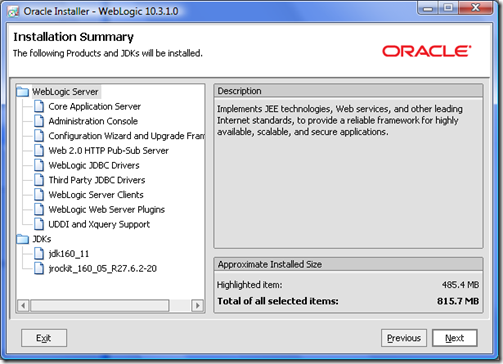Click the Web 2.0 HTTP Pub-Sub document icon
503x364 pixels.
pos(39,150)
